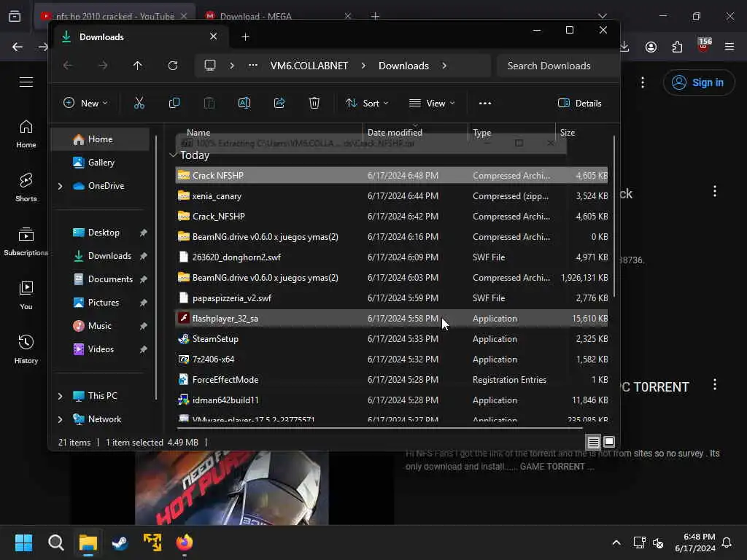Viewport: 747px width, 560px height.
Task: Select the flashplayer_32_sa application file
Action: tap(392, 319)
